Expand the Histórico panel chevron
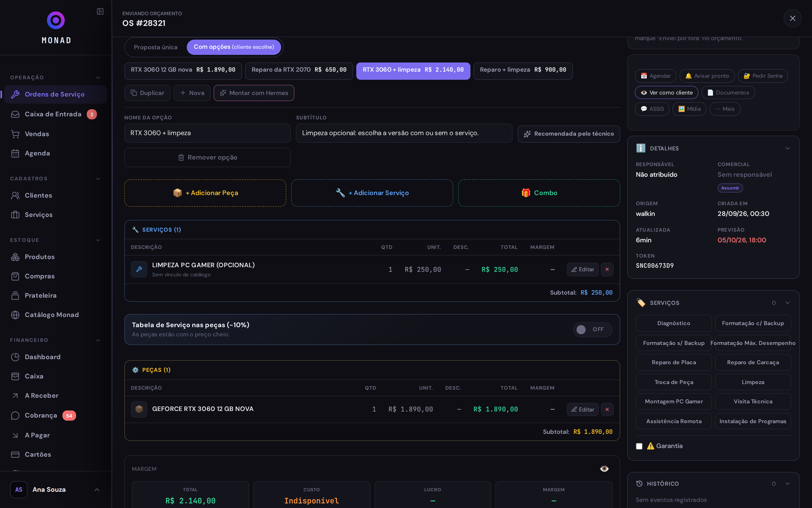The image size is (812, 508). pyautogui.click(x=787, y=484)
